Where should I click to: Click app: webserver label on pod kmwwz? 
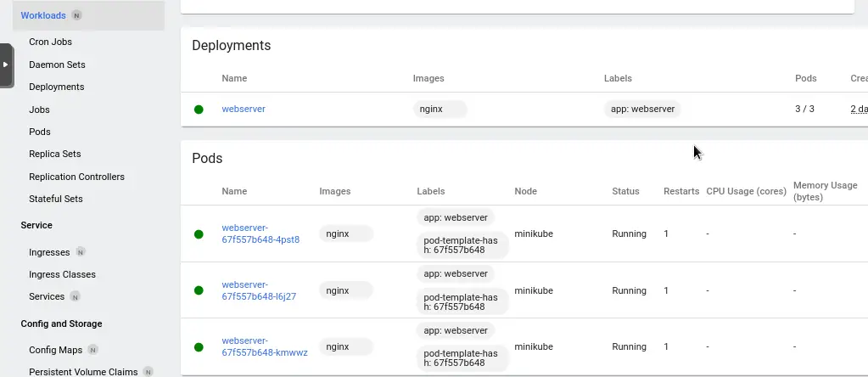point(456,330)
